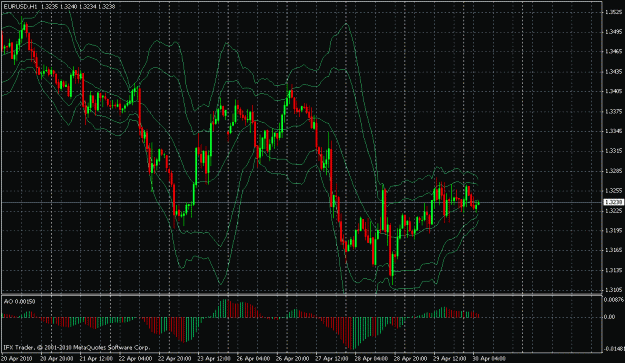Click the 1.3405 price axis label
The image size is (625, 363).
(x=613, y=91)
